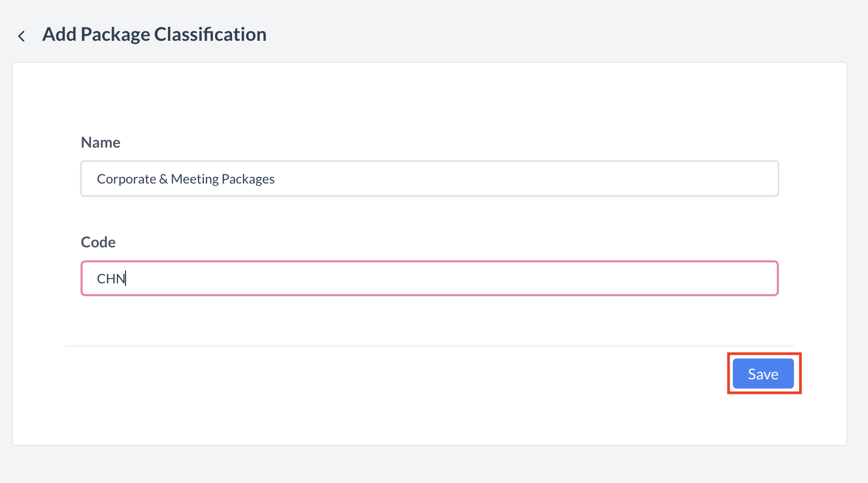Click the arrow beside Add Package Classification

click(x=21, y=35)
